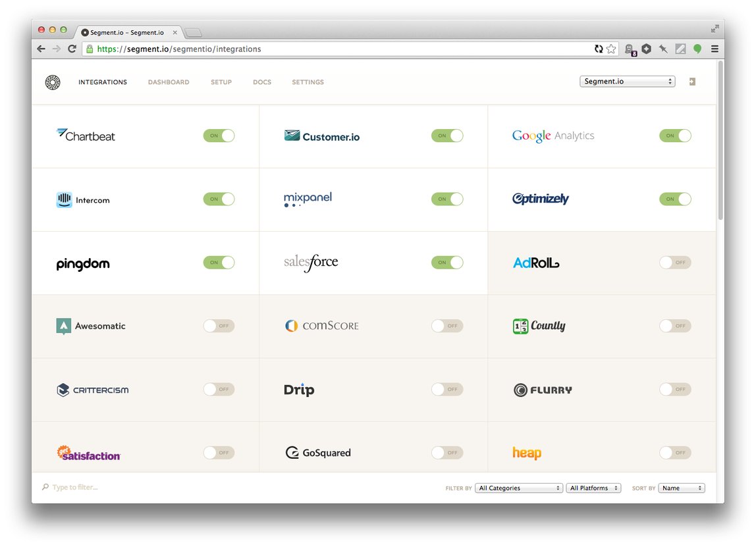Viewport: 756px width, 547px height.
Task: Open the Chrome hamburger menu
Action: 715,49
